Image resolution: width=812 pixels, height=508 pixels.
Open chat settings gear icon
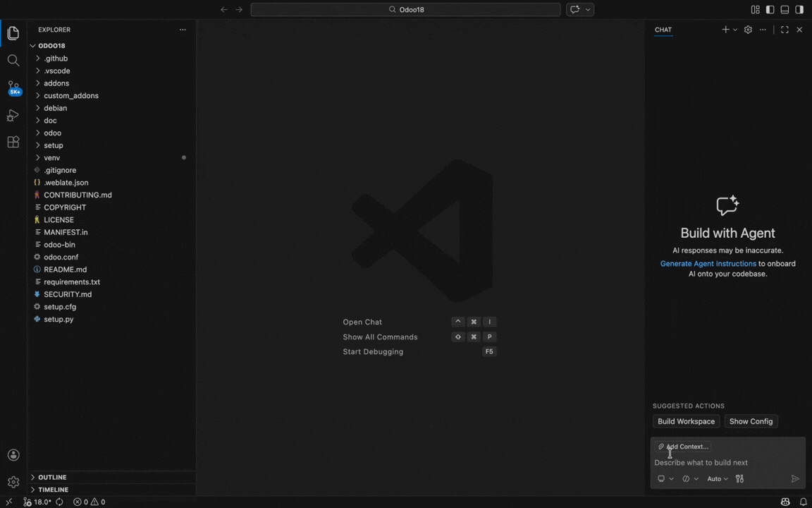(x=748, y=30)
